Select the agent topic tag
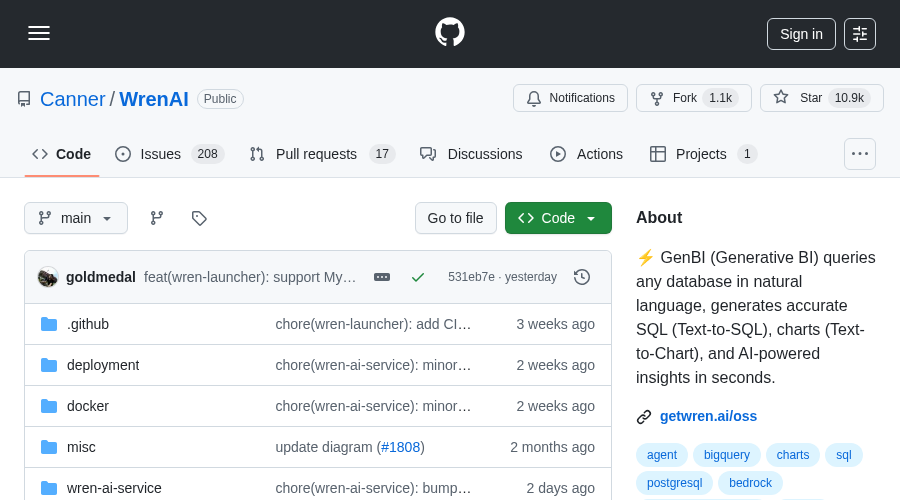 (x=662, y=455)
